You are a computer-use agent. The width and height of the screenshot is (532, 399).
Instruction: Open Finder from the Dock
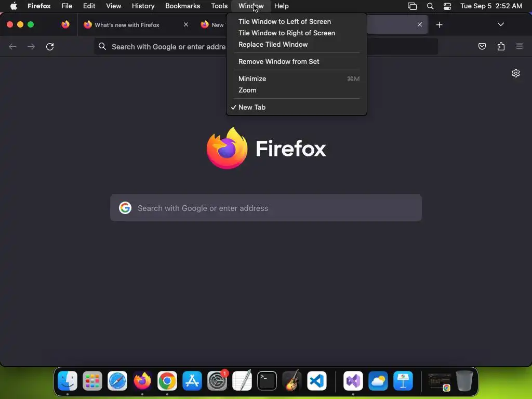pyautogui.click(x=68, y=381)
